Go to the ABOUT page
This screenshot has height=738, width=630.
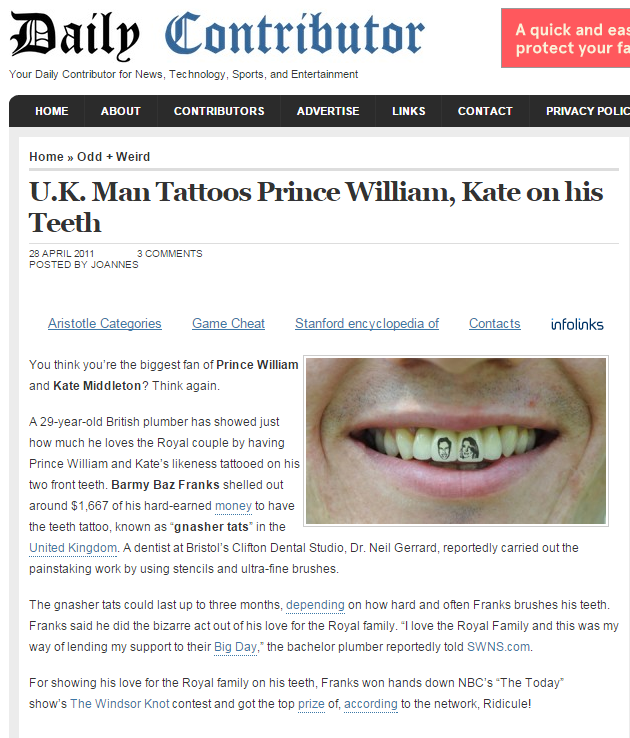pos(120,111)
